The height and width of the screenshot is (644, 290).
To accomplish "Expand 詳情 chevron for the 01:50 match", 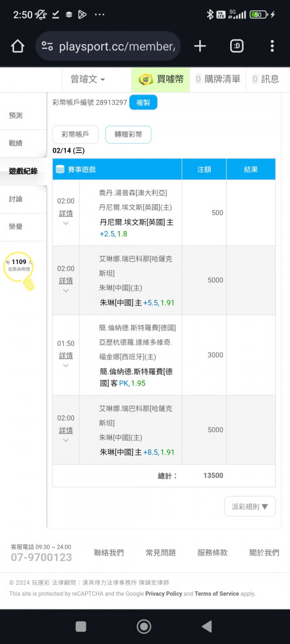I will (66, 366).
